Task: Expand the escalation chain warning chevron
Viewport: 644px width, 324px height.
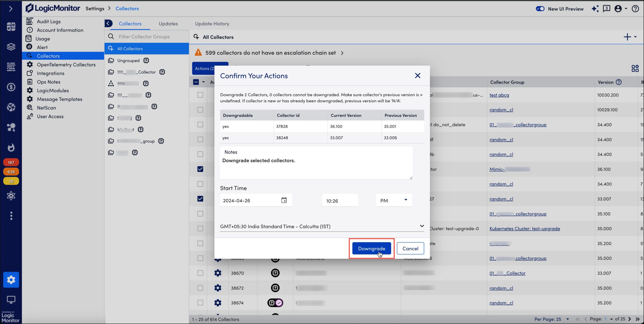Action: 342,53
